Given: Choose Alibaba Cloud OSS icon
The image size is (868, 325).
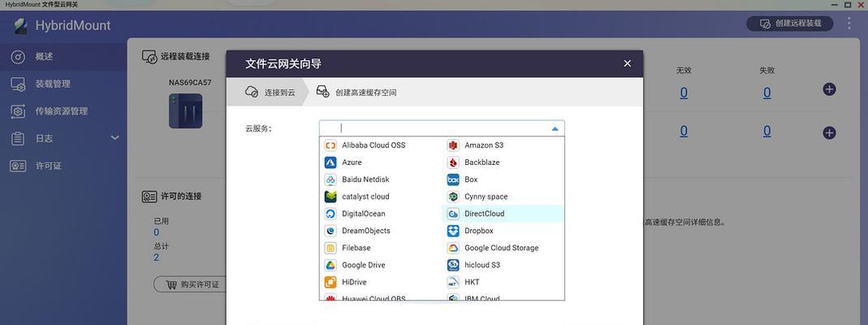Looking at the screenshot, I should (330, 145).
